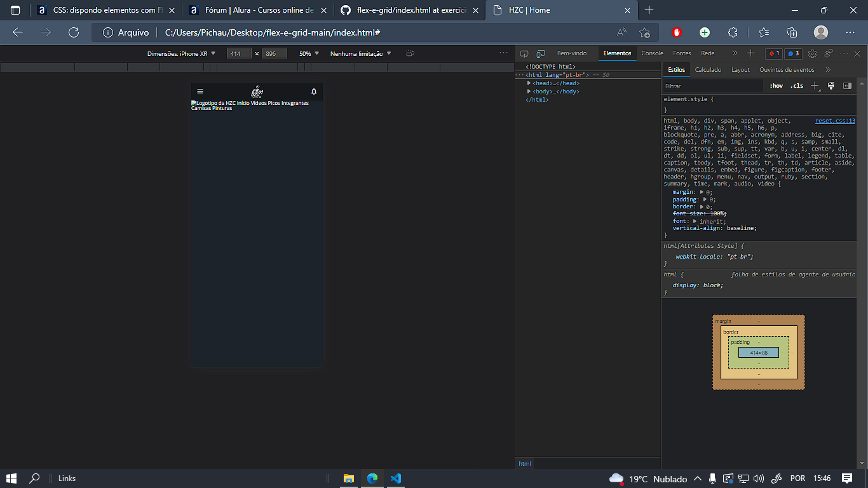Open the Favorites list star icon
This screenshot has height=488, width=868.
pos(763,32)
